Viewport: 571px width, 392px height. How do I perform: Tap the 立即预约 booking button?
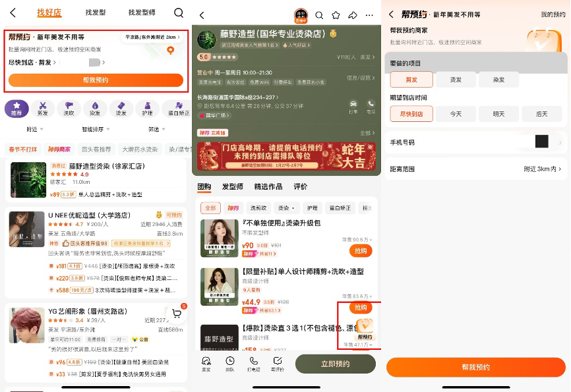[x=336, y=363]
